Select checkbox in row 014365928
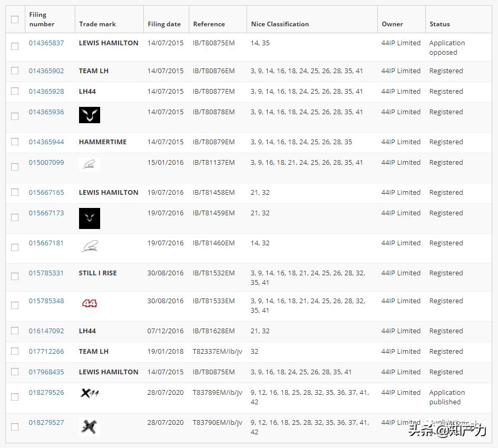The image size is (498, 448). pyautogui.click(x=15, y=91)
